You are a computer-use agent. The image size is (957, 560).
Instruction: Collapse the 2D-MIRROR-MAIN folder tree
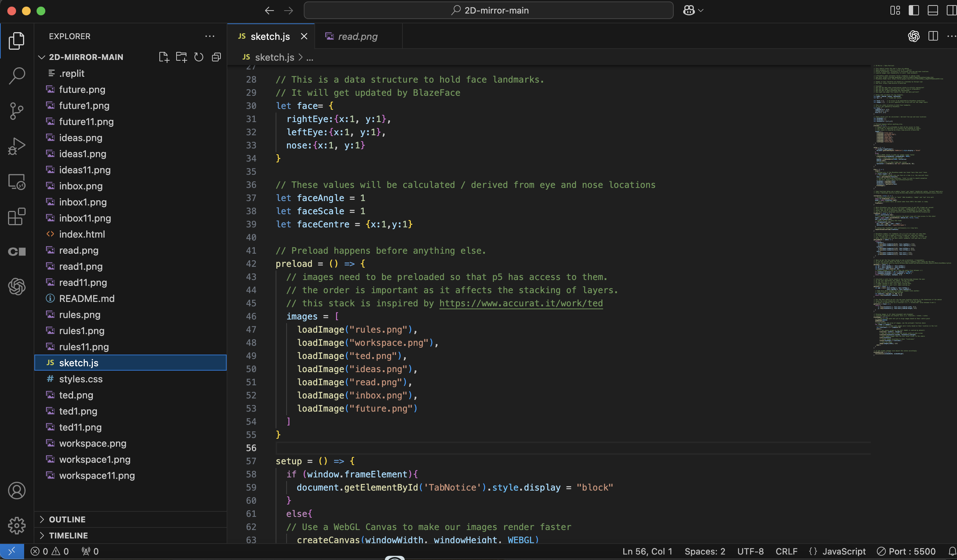[42, 57]
